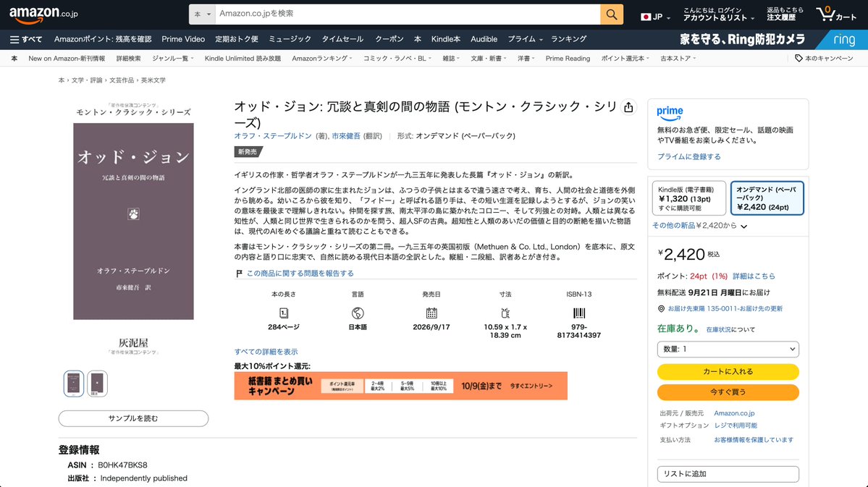Click カートに入れる button
The height and width of the screenshot is (487, 868).
pos(728,372)
